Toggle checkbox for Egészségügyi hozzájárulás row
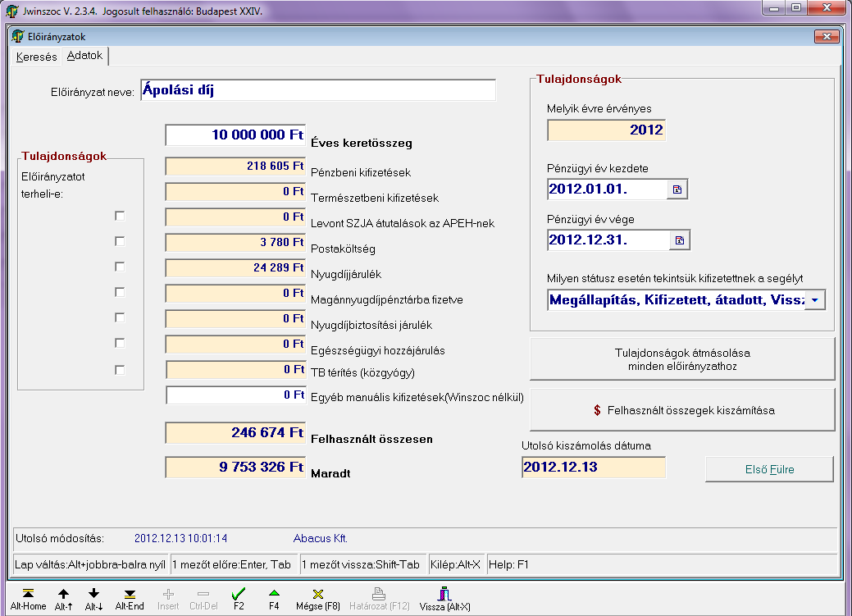The width and height of the screenshot is (852, 616). click(x=120, y=343)
